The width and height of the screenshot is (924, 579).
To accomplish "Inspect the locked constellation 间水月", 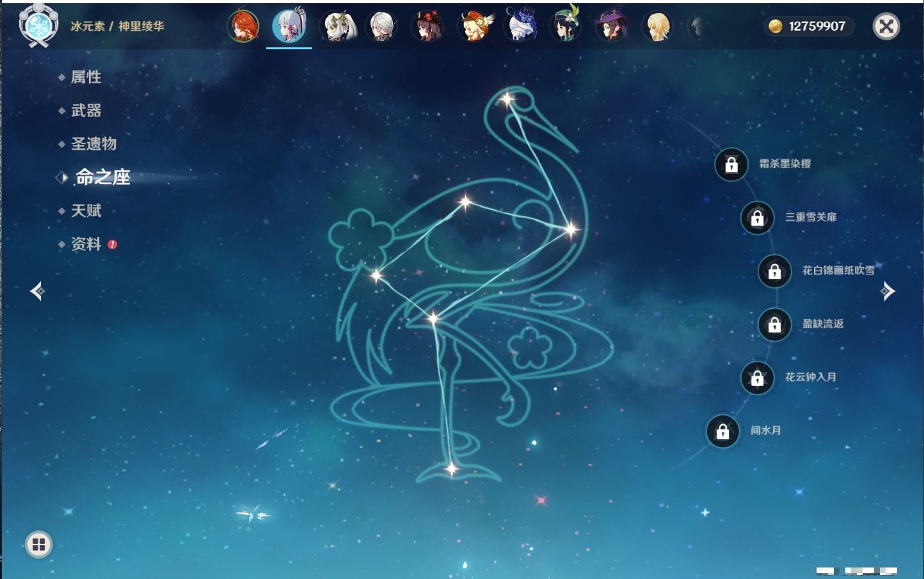I will point(722,431).
